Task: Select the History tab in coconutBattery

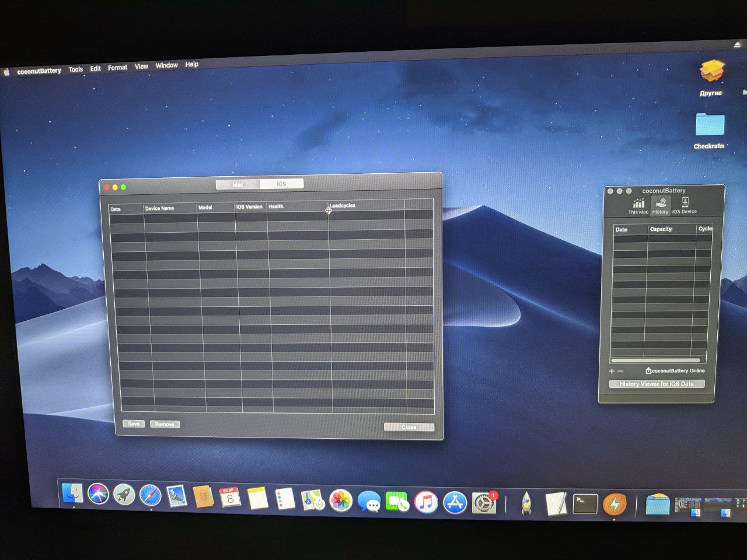Action: 661,206
